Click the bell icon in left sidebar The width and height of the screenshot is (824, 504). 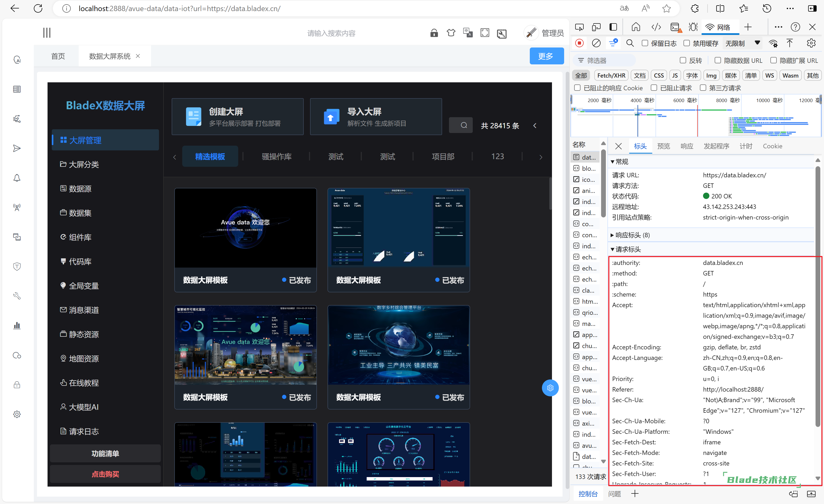pos(17,178)
